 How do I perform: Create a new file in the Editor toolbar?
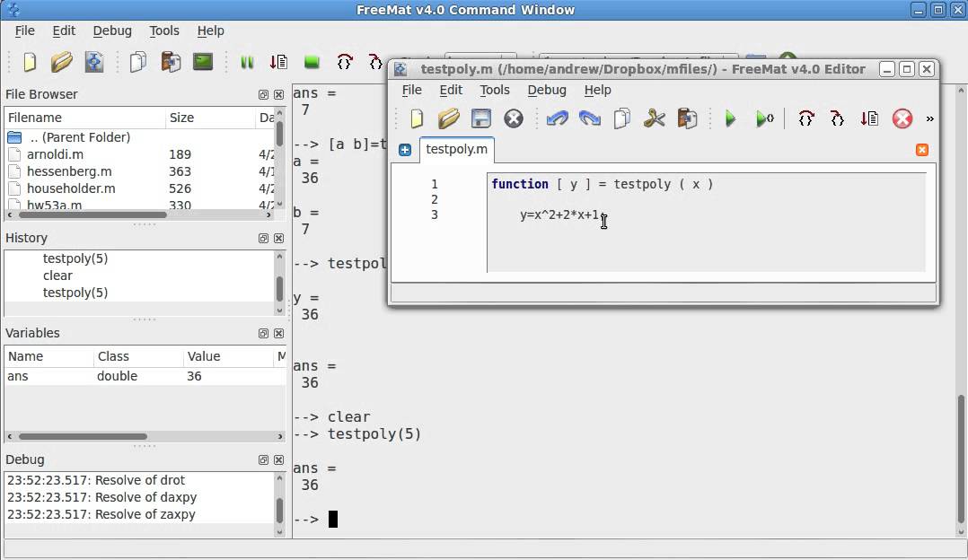coord(417,118)
